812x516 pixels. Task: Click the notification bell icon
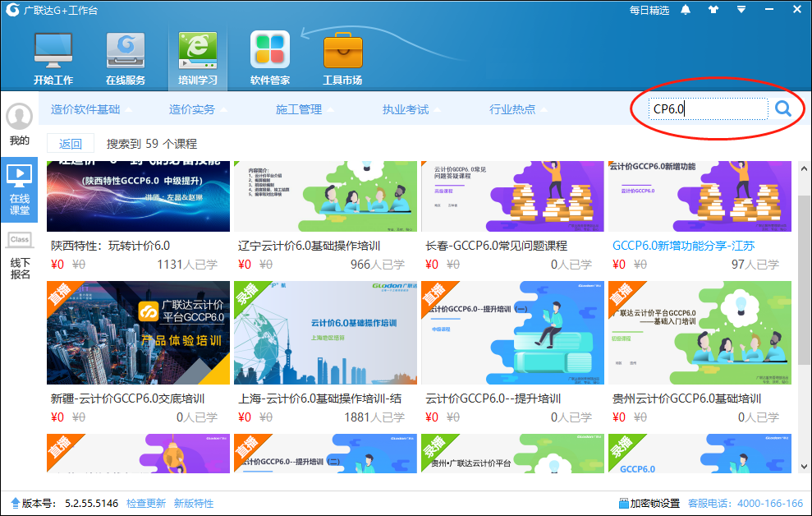point(686,10)
